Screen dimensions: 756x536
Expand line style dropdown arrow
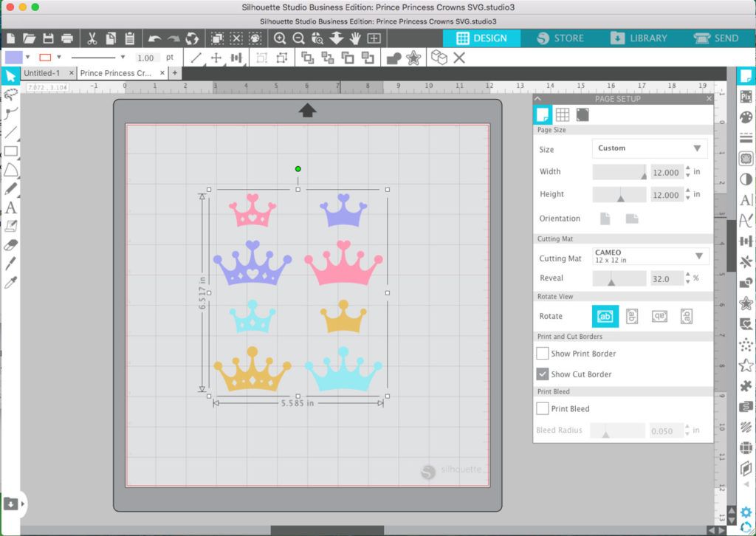(123, 58)
